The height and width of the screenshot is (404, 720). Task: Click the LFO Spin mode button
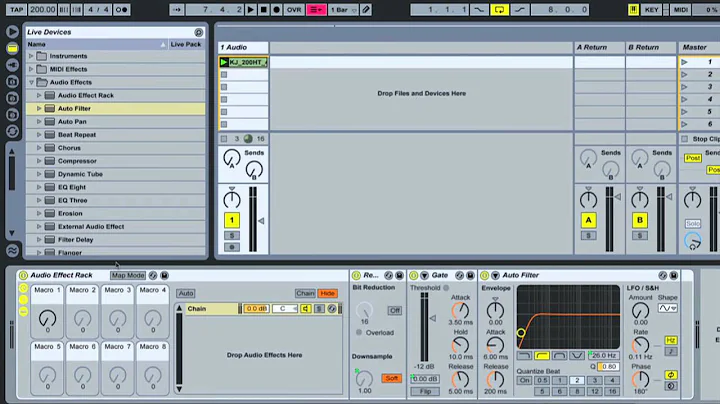(671, 386)
